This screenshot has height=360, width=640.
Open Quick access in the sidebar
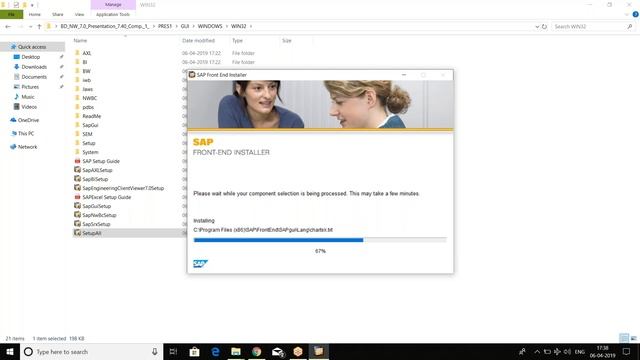tap(32, 47)
